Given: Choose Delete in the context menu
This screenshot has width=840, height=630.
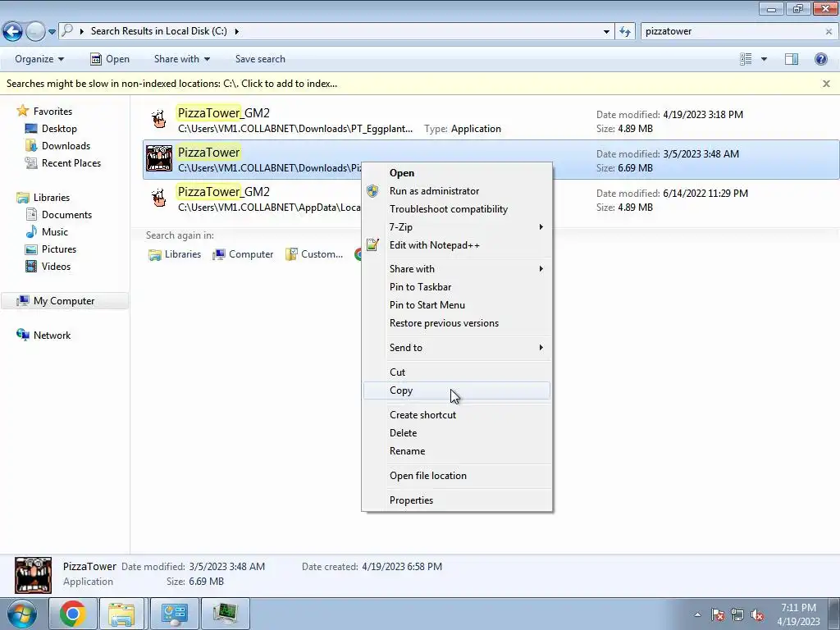Looking at the screenshot, I should 457,433.
